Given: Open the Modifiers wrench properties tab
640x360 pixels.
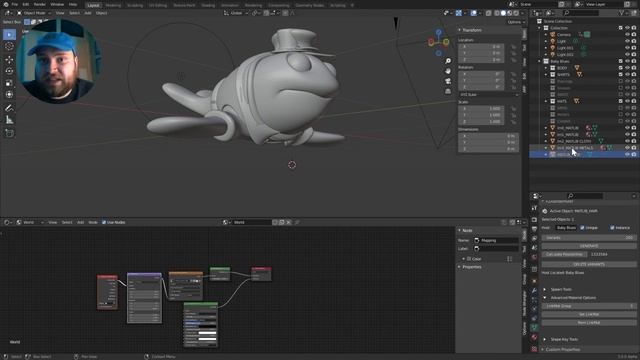Looking at the screenshot, I should 534,290.
